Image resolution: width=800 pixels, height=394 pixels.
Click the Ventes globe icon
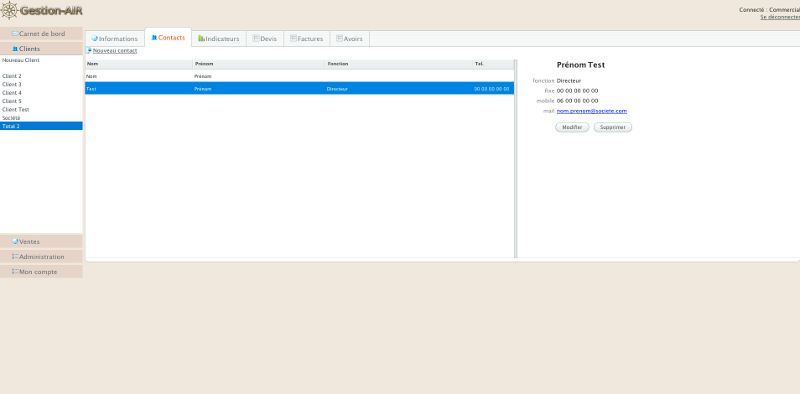click(x=15, y=241)
